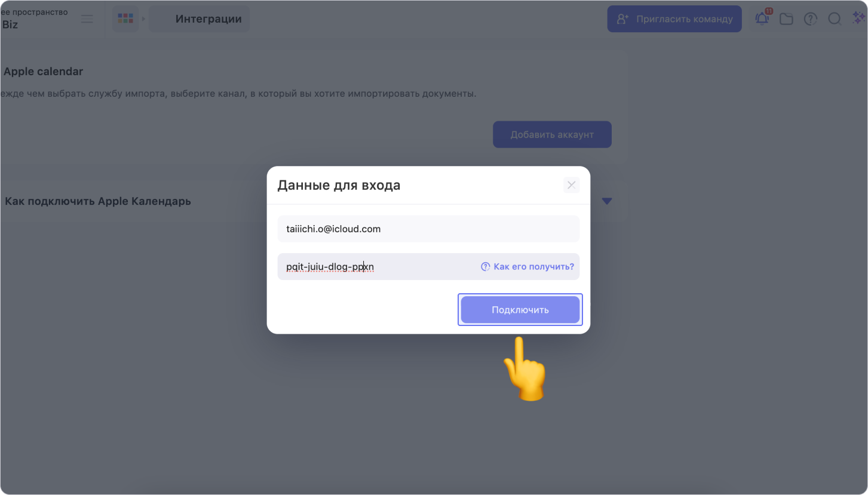
Task: Click the AI sparkles icon
Action: click(858, 19)
